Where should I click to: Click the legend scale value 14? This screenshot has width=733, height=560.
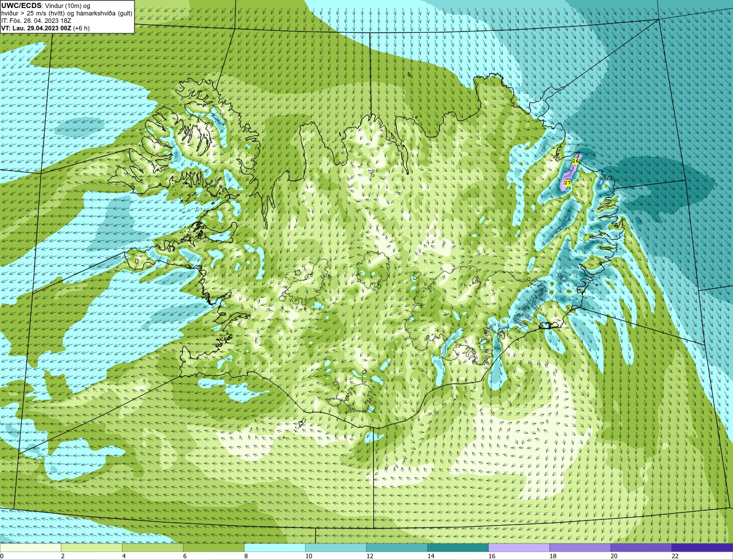click(431, 556)
